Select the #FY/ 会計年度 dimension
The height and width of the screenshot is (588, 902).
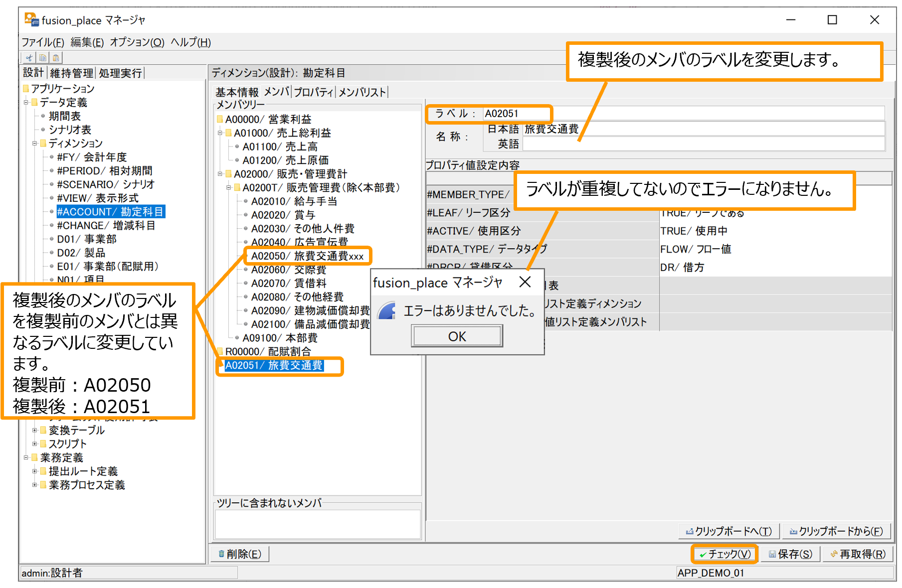pyautogui.click(x=92, y=157)
